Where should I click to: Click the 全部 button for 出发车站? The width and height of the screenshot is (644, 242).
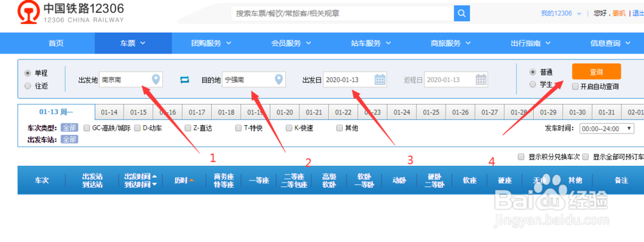[69, 139]
